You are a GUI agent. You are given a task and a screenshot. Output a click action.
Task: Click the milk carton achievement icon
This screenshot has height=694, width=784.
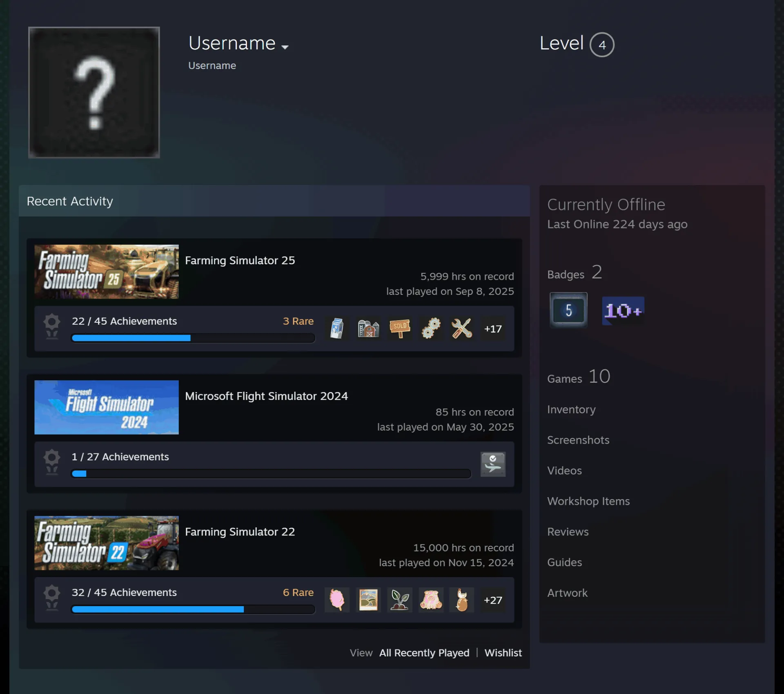[x=337, y=328]
